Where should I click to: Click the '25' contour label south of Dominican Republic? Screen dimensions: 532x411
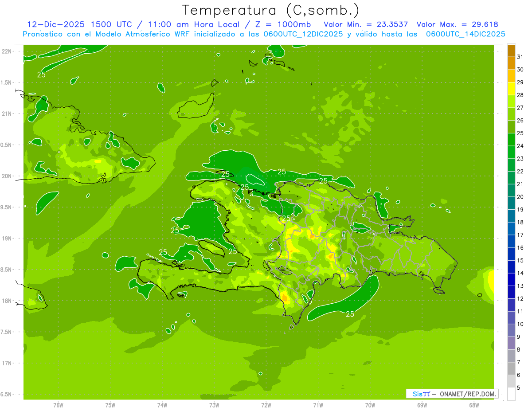click(x=350, y=314)
